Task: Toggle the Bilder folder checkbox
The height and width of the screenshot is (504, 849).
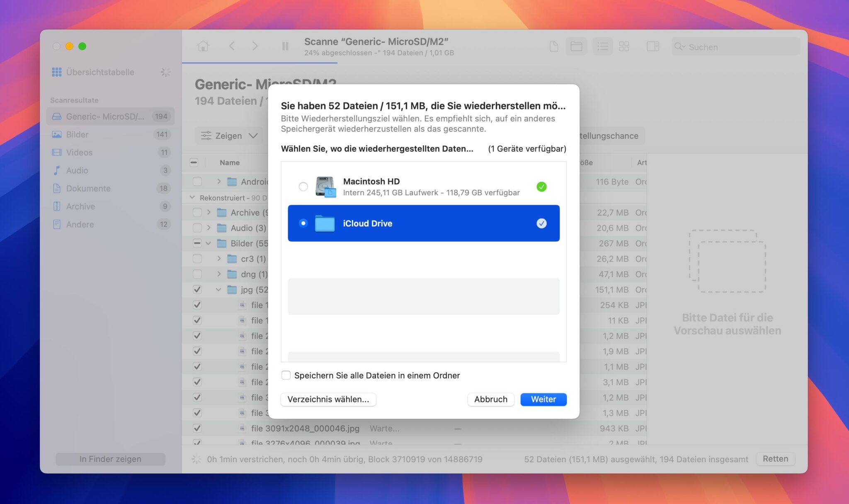Action: [197, 243]
